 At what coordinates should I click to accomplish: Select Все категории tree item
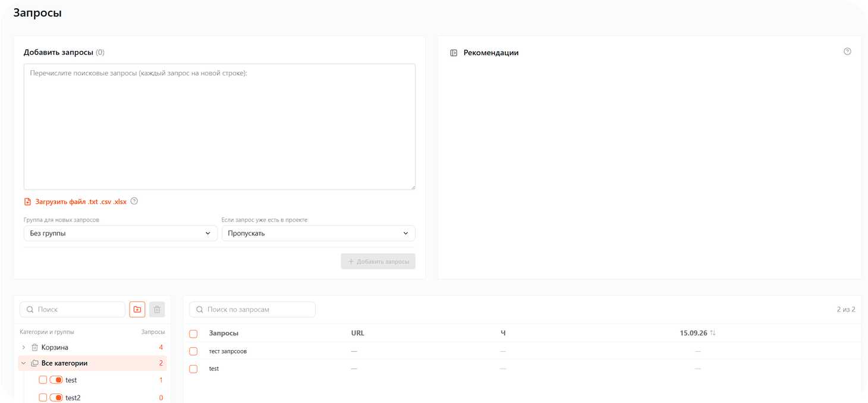pyautogui.click(x=92, y=363)
